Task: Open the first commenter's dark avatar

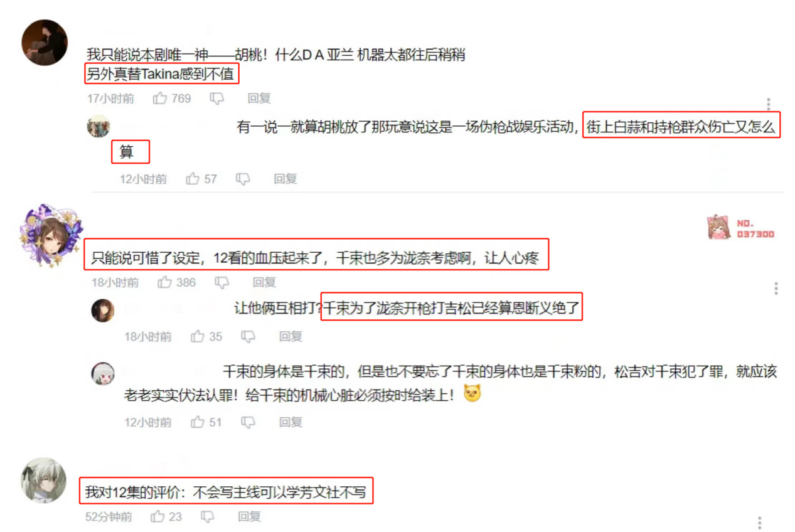Action: (x=44, y=43)
